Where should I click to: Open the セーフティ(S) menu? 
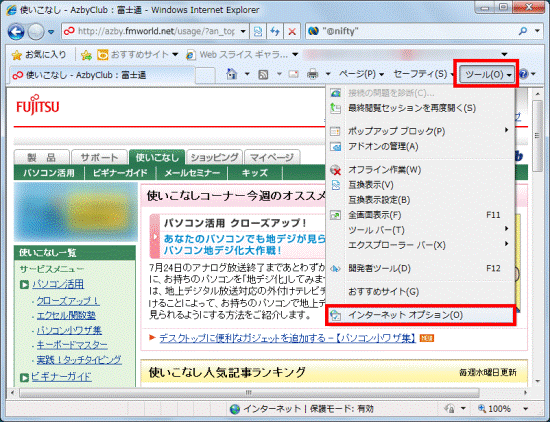coord(424,74)
